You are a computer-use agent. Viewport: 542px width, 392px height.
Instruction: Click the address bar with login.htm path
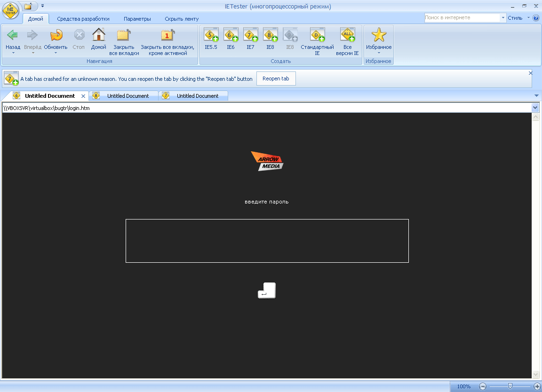tap(267, 108)
